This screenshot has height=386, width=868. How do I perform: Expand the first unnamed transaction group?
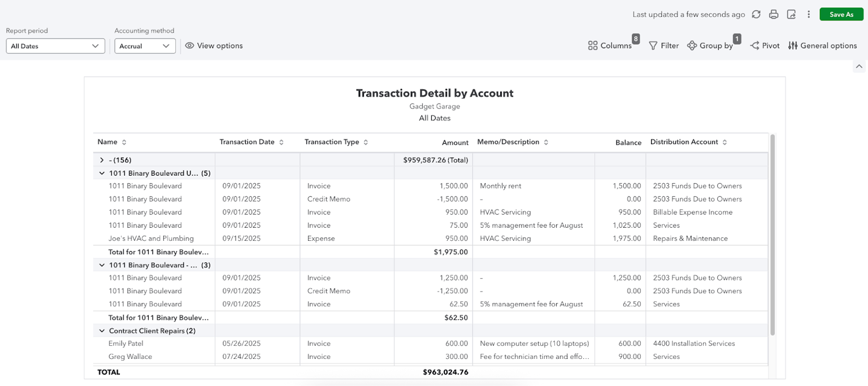tap(102, 160)
